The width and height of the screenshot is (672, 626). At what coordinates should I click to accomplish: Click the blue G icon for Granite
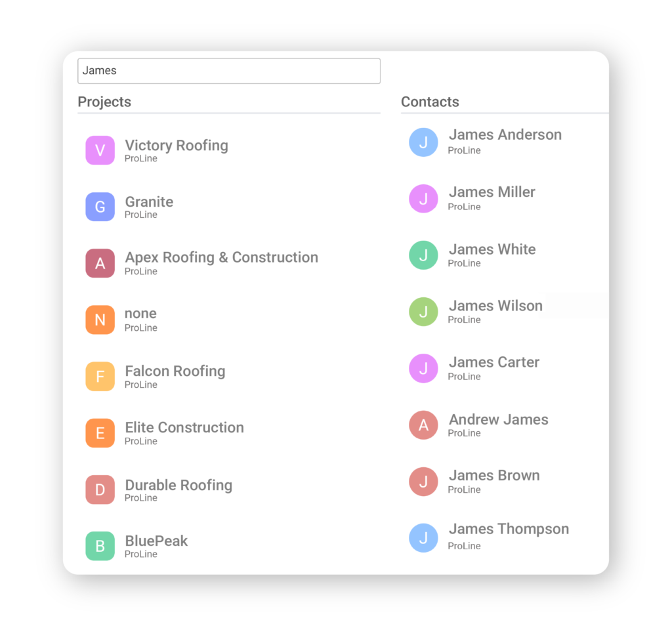[x=100, y=207]
